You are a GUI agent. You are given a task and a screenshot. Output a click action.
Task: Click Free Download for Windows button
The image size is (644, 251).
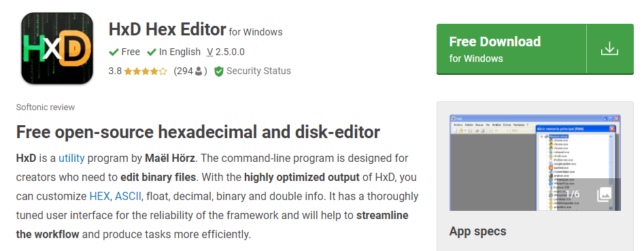tap(511, 49)
